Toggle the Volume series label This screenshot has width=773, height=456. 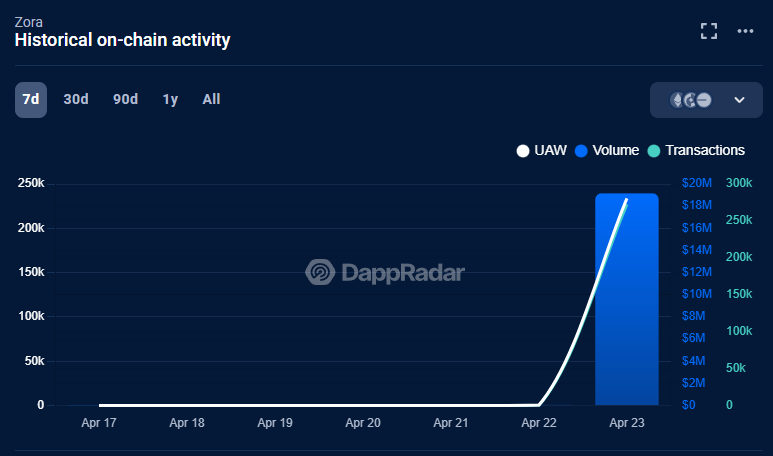pyautogui.click(x=615, y=150)
